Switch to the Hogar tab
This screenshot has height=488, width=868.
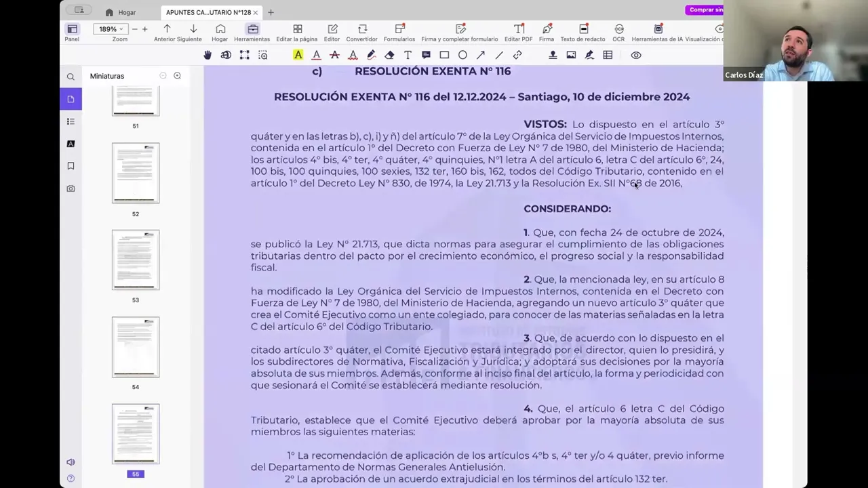pyautogui.click(x=127, y=12)
